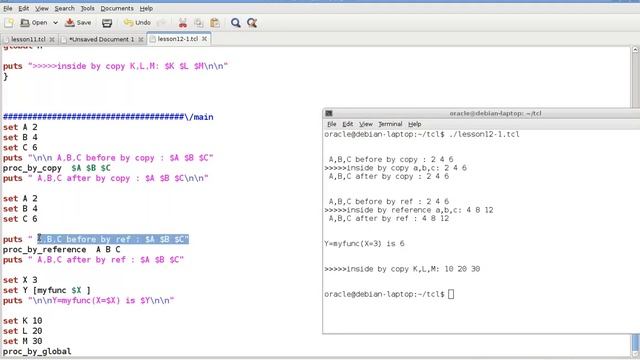This screenshot has height=360, width=640.
Task: Click the 'A,B,C after by copy' puts line
Action: pos(106,178)
